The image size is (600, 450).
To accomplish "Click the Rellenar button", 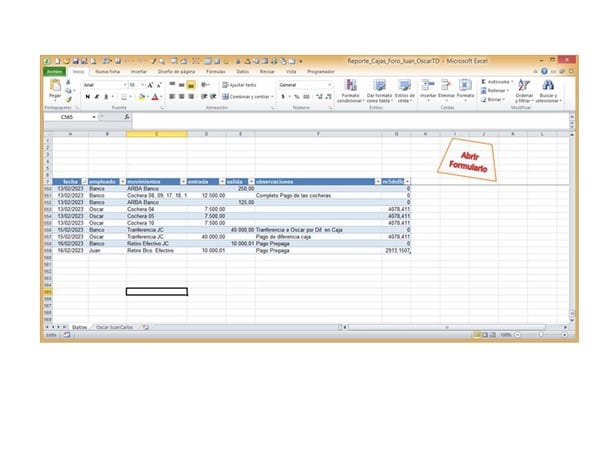I will tap(494, 91).
